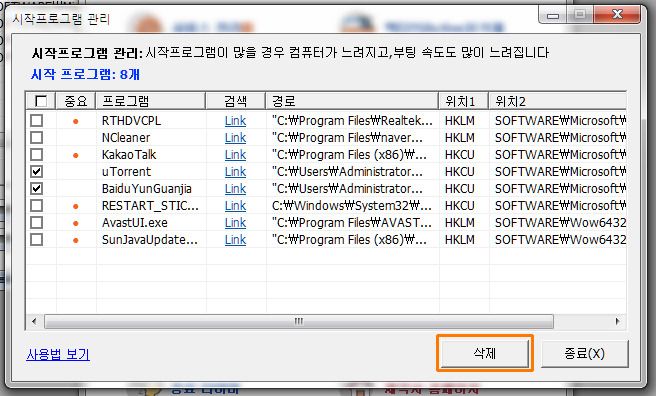Check the RESTART_STIC... row checkbox
The height and width of the screenshot is (396, 656).
click(x=36, y=206)
